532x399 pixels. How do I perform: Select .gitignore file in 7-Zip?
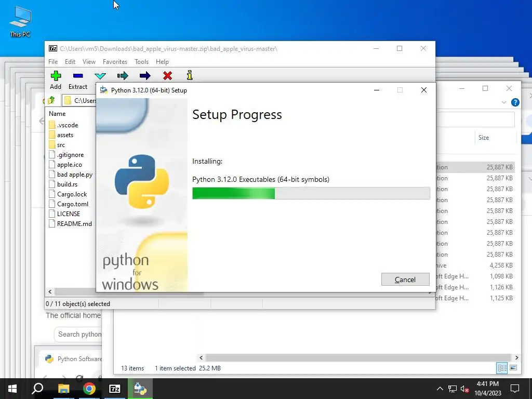point(66,155)
